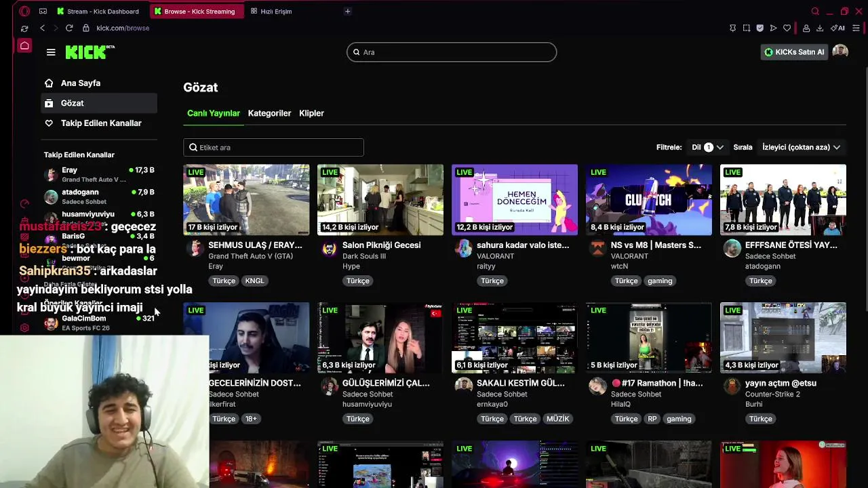This screenshot has height=488, width=868.
Task: Click the atadogann avatar in sidebar
Action: (51, 197)
